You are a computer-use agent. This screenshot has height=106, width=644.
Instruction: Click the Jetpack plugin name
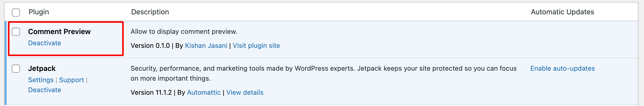[x=42, y=68]
